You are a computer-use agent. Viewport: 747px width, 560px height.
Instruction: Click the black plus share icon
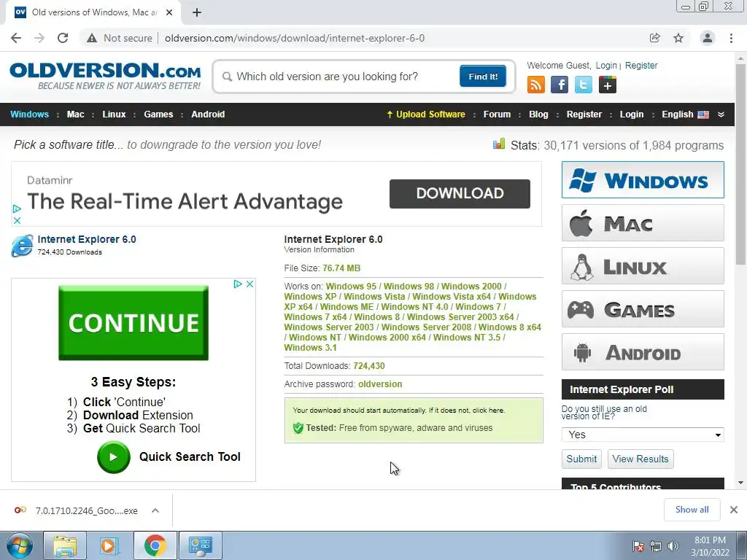[x=608, y=85]
